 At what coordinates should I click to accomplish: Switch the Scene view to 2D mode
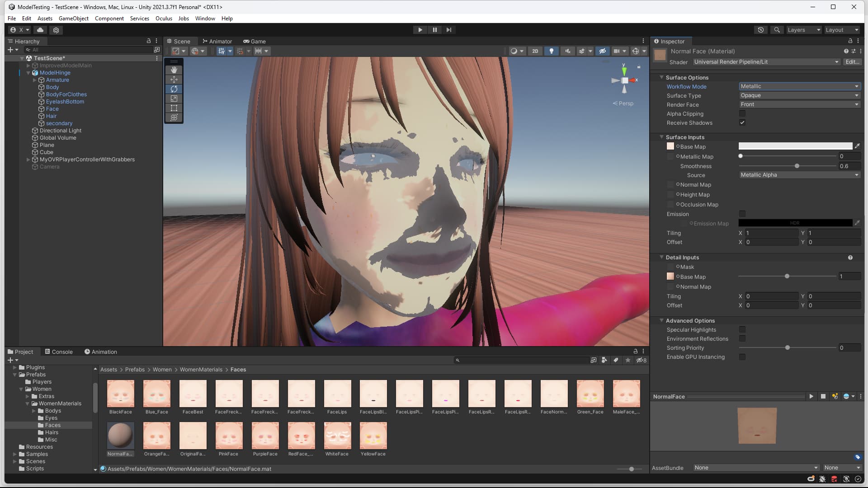[x=535, y=51]
